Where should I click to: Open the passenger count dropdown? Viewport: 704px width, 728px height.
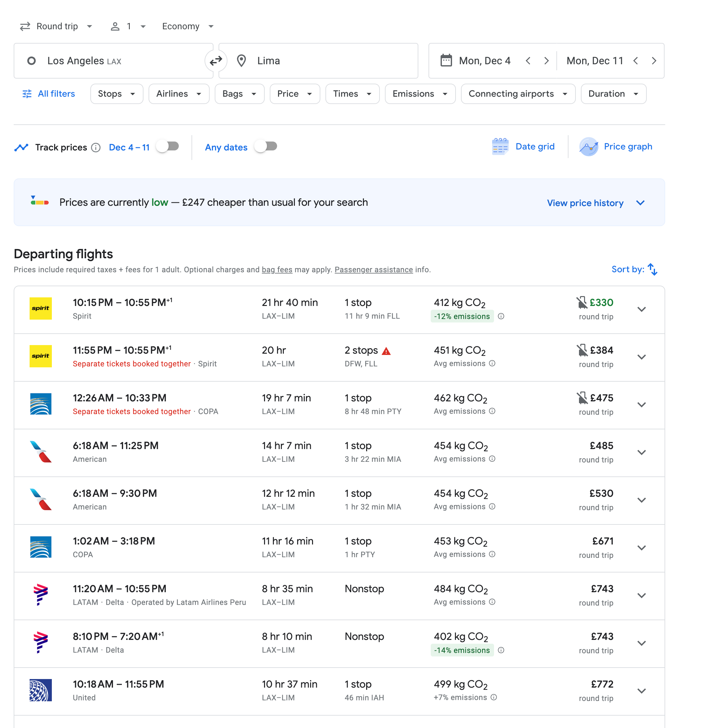[x=128, y=26]
